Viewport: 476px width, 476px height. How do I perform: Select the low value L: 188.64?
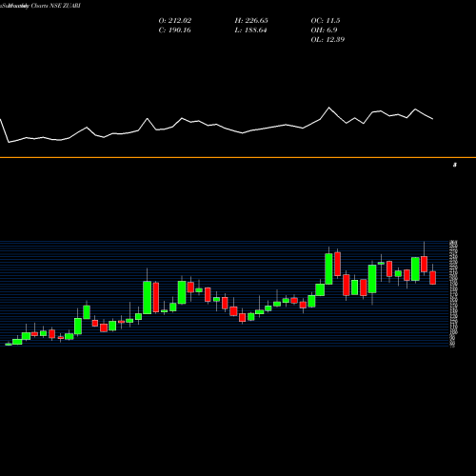(250, 30)
